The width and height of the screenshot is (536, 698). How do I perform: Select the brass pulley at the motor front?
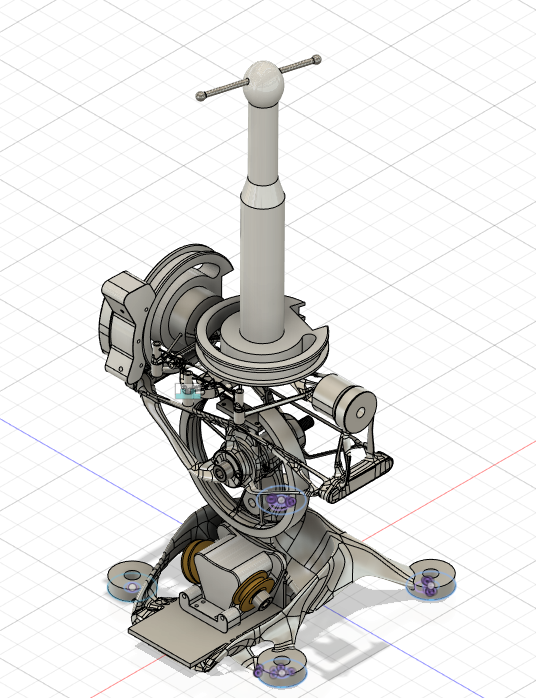point(254,593)
